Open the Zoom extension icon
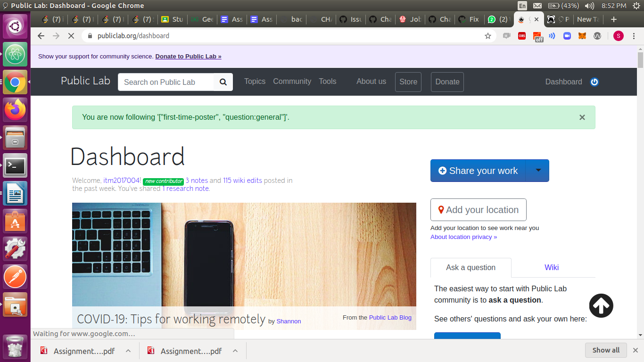 [x=567, y=36]
